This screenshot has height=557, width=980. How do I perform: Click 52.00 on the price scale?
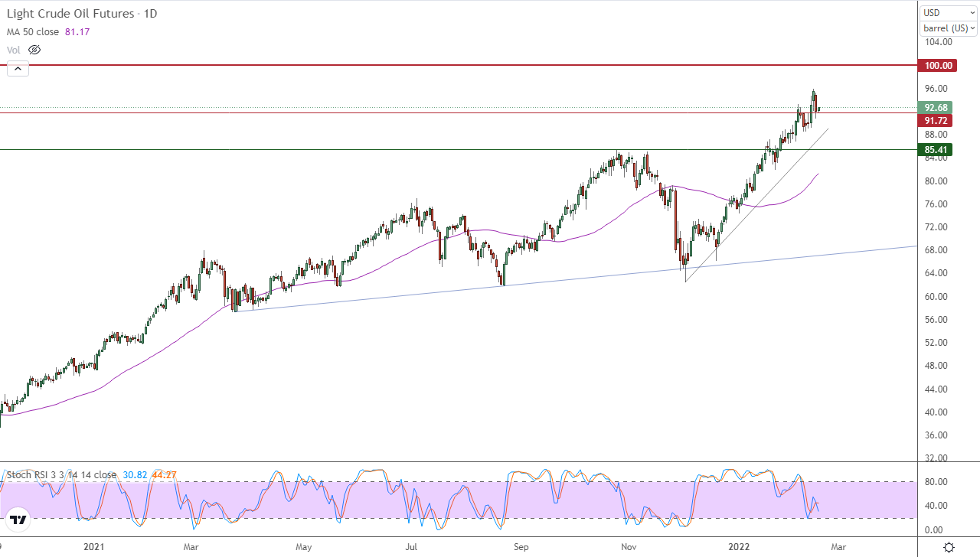(936, 343)
